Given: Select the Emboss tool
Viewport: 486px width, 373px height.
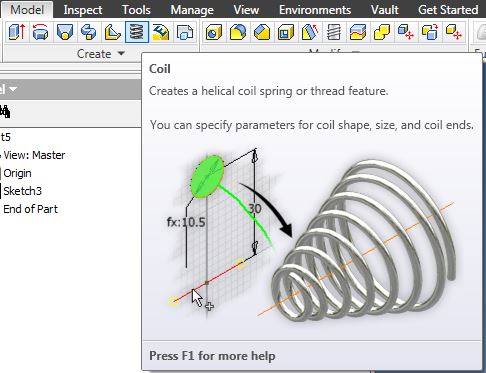Looking at the screenshot, I should 161,32.
